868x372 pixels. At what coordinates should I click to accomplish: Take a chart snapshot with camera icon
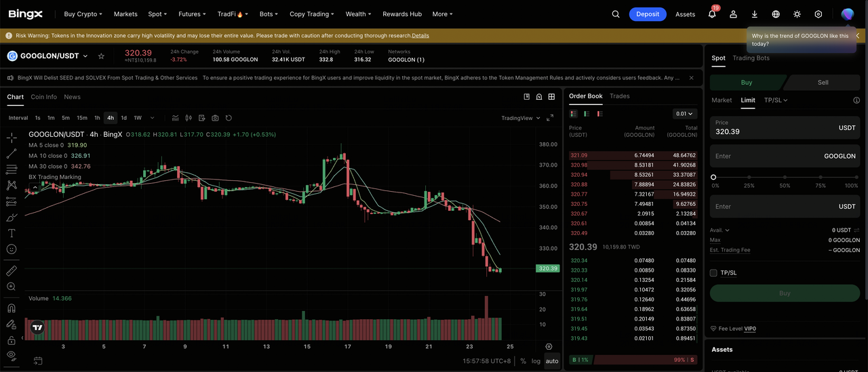215,118
